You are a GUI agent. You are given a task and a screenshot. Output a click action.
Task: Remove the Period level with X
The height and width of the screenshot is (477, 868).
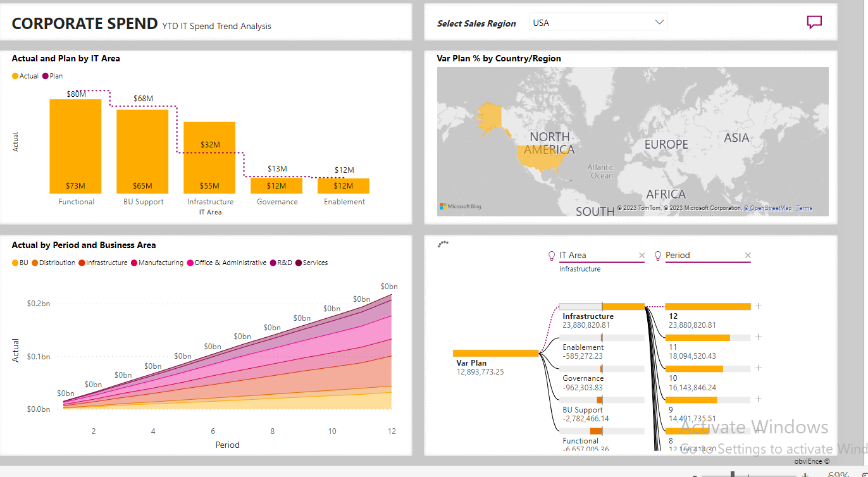click(748, 256)
